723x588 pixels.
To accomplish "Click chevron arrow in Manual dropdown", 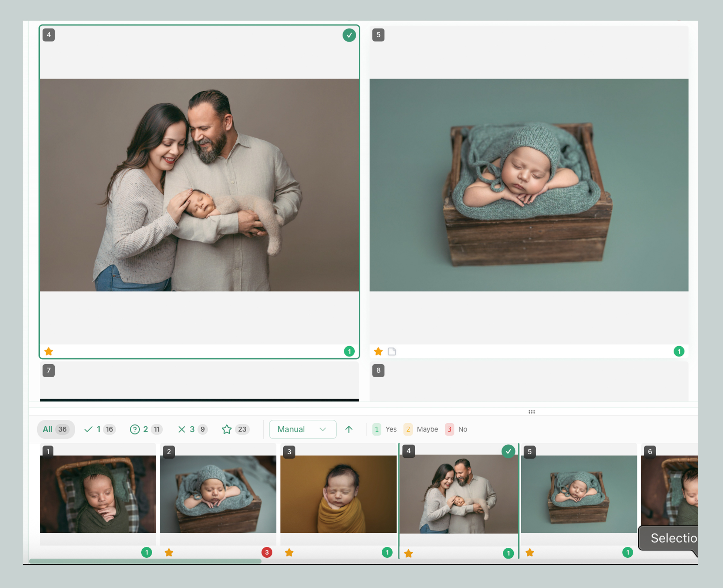I will pos(323,429).
